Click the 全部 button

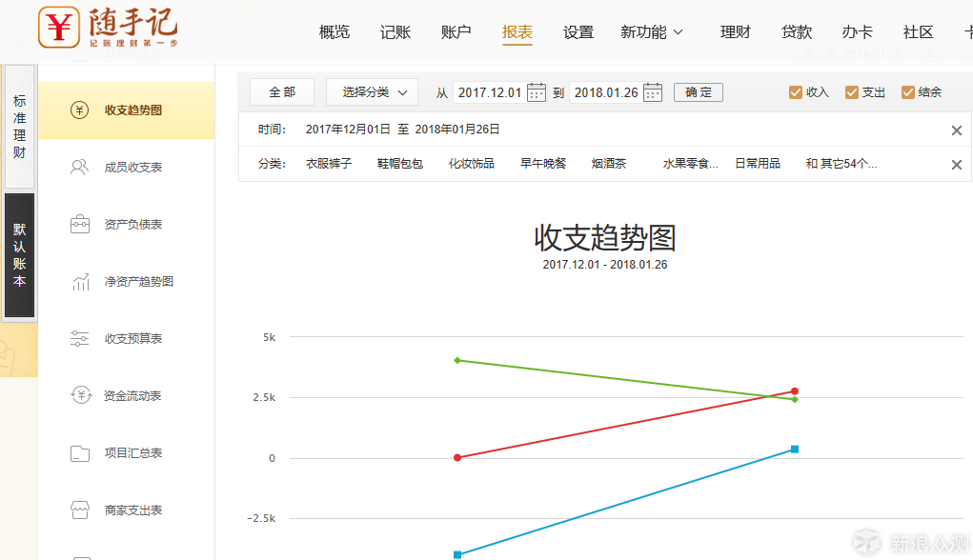282,92
